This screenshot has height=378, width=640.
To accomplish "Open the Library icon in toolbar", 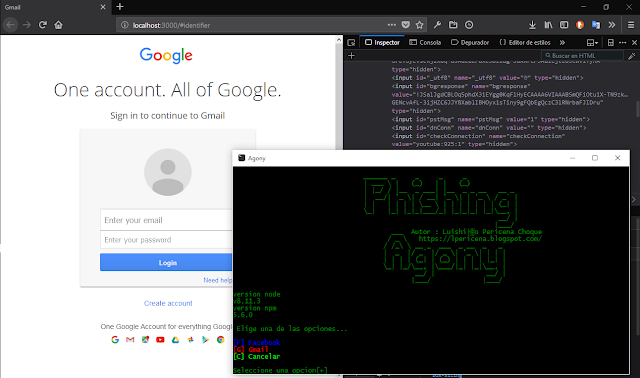I will [548, 25].
